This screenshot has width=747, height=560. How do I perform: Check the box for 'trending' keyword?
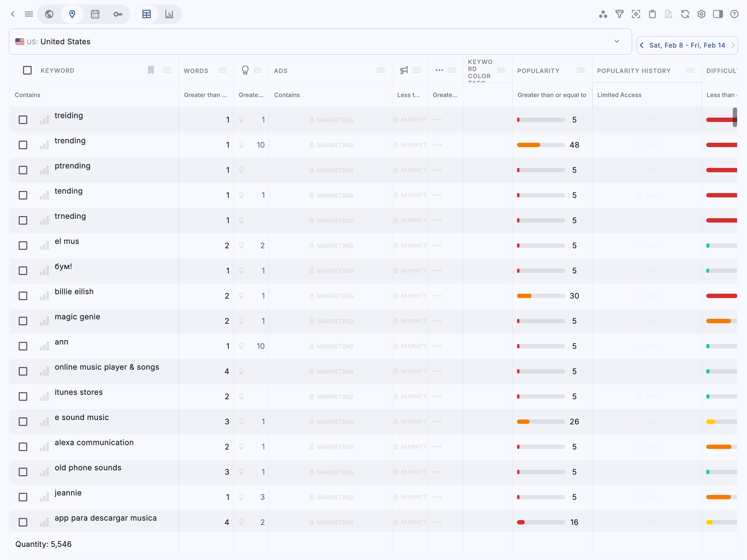[x=23, y=145]
